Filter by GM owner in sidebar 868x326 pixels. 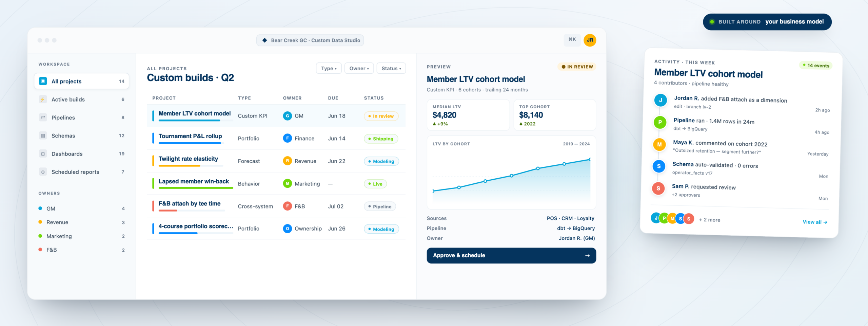click(x=82, y=209)
